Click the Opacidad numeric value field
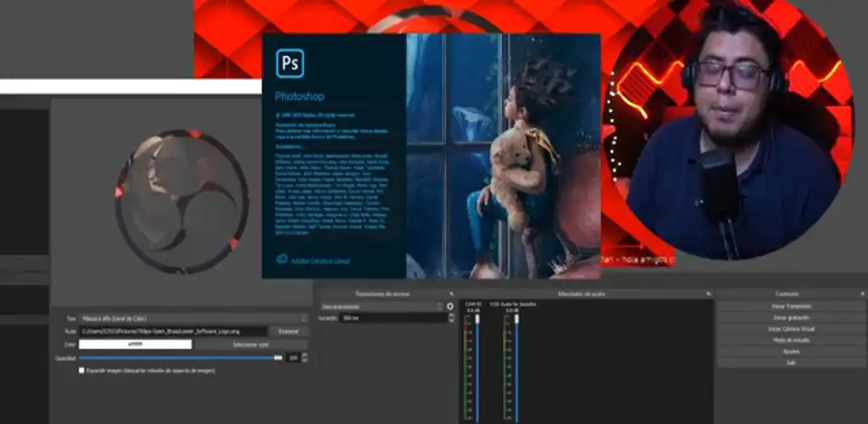Screen dimensions: 868x424 [x=293, y=358]
